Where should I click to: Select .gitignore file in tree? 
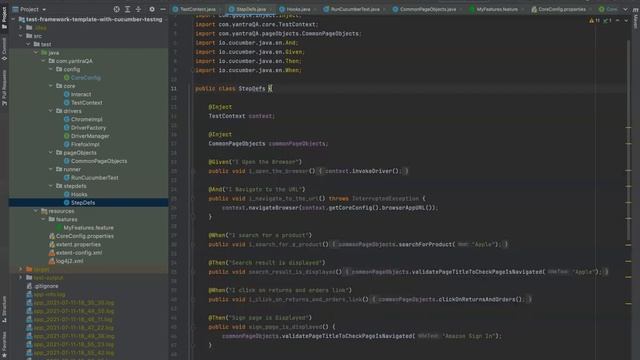[x=46, y=286]
